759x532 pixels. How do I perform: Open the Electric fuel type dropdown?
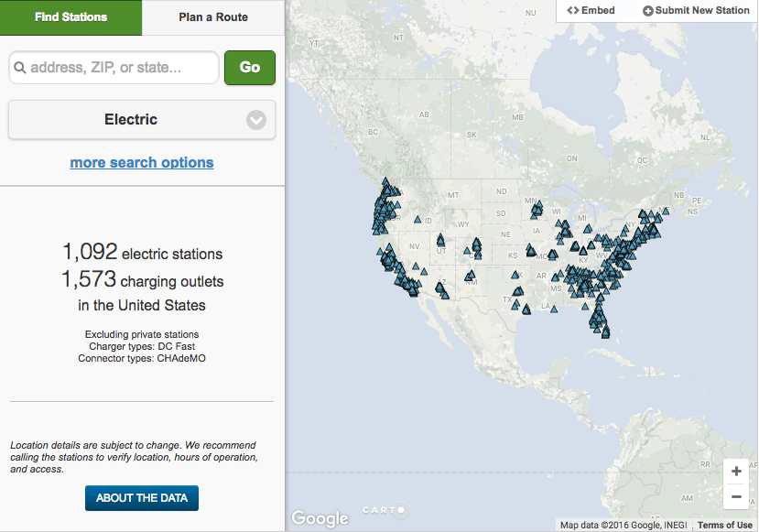click(142, 120)
